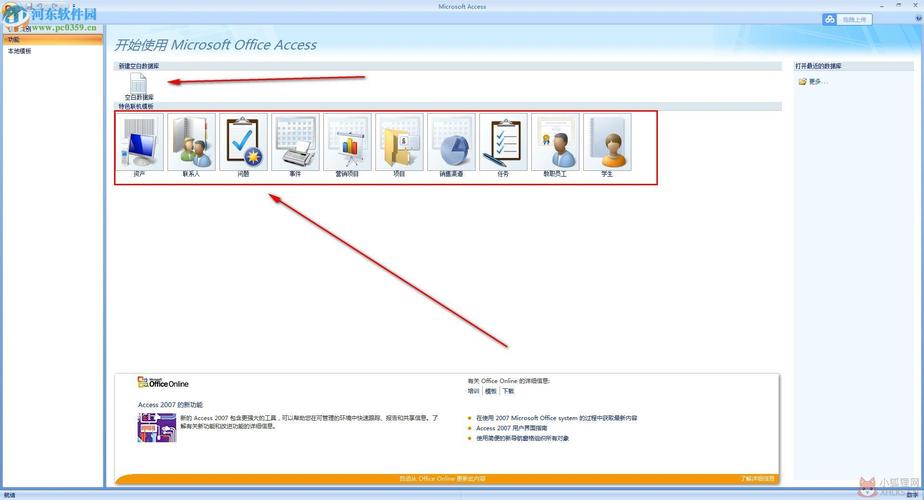Click the cloud upload button at top right

click(x=847, y=19)
